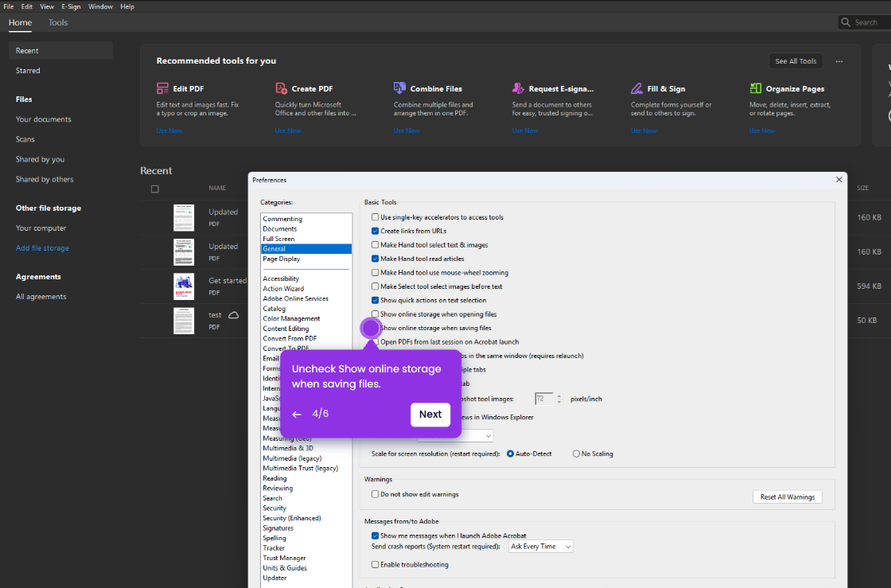891x588 pixels.
Task: Click the pixels/inch stepper arrows
Action: [559, 399]
